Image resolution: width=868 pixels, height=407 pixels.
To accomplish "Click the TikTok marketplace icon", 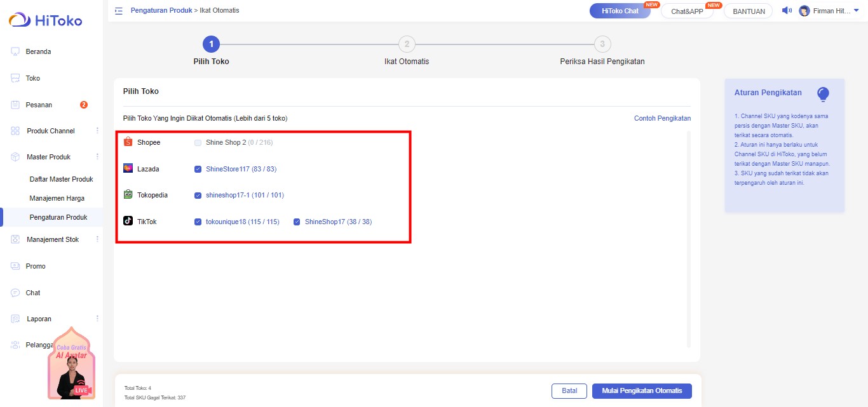I will (x=128, y=222).
